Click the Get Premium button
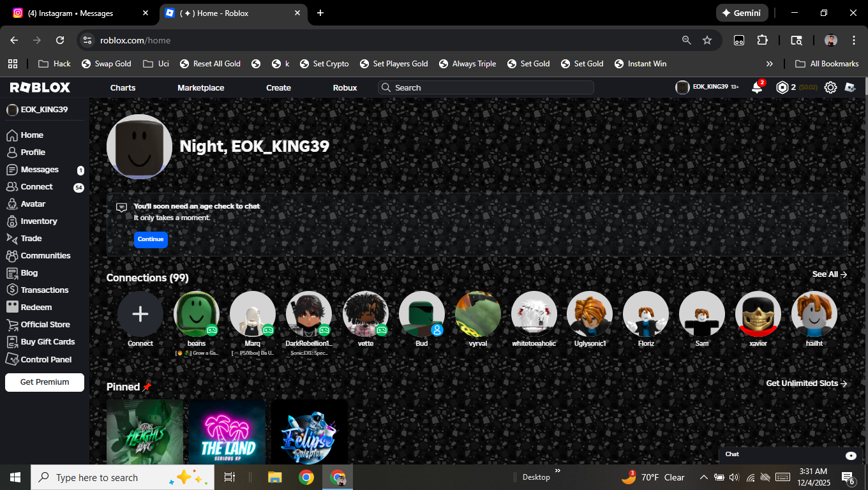 point(45,382)
